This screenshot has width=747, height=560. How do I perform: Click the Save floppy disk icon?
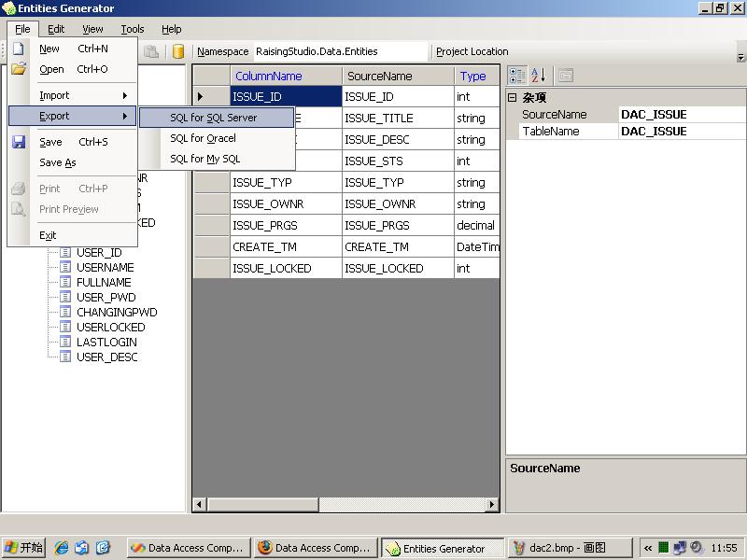coord(19,142)
